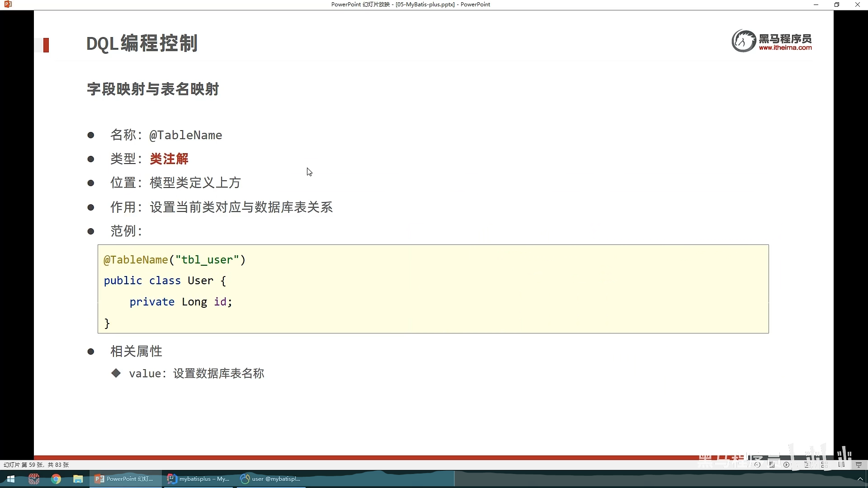Switch to Reading view icon
Screen dimensions: 868x488
click(841, 465)
